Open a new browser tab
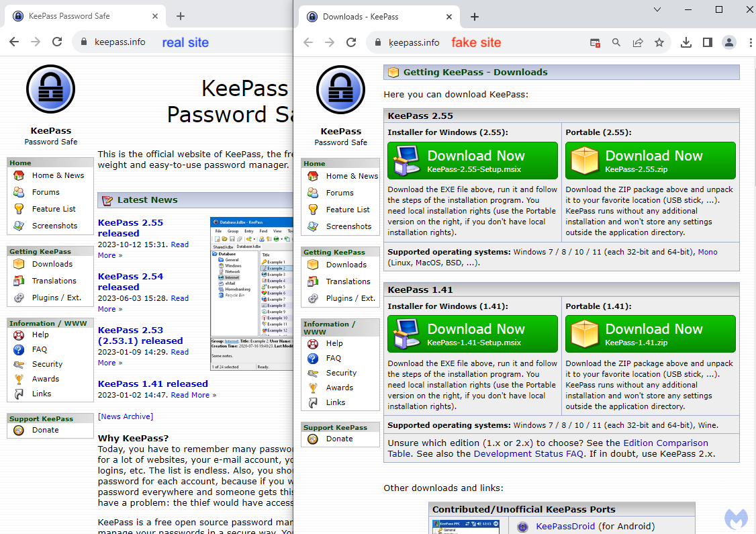The height and width of the screenshot is (534, 756). pyautogui.click(x=475, y=17)
